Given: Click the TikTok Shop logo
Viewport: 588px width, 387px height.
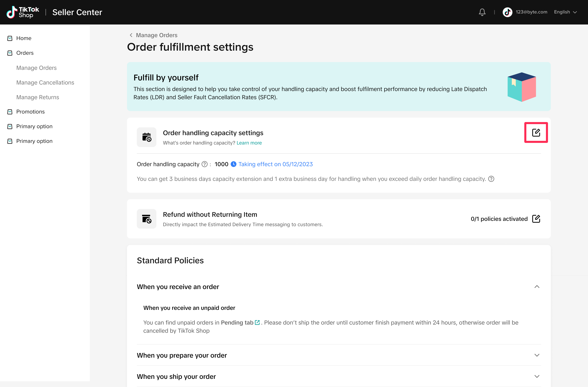Looking at the screenshot, I should coord(23,12).
